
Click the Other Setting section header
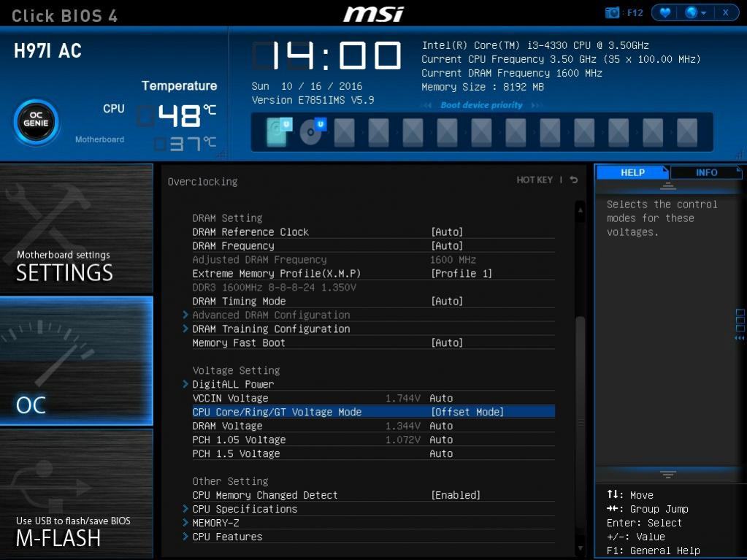pyautogui.click(x=231, y=481)
